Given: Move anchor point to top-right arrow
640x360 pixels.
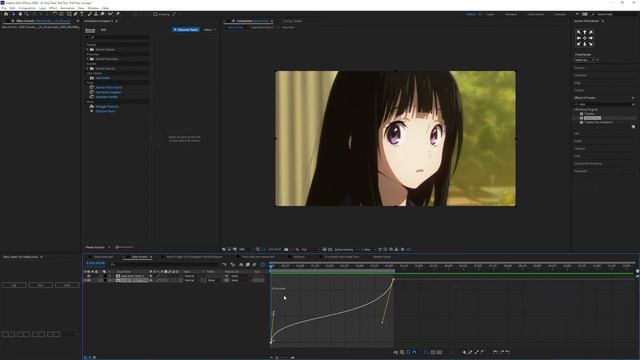Looking at the screenshot, I should coord(591,32).
